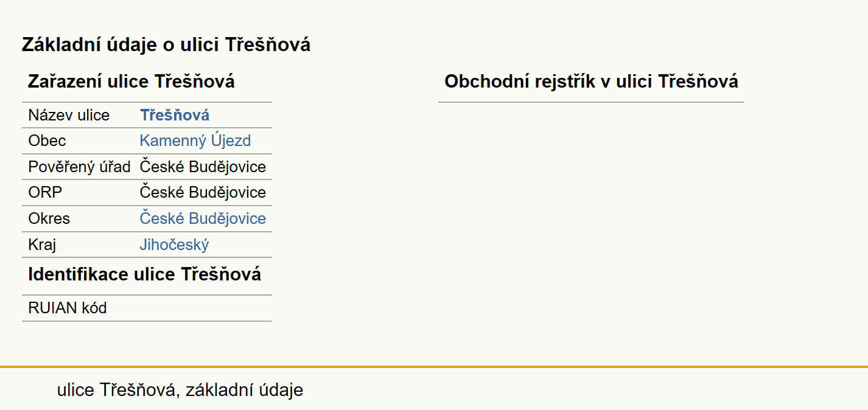This screenshot has width=868, height=410.
Task: Open the Třešňová street name link
Action: [x=175, y=115]
